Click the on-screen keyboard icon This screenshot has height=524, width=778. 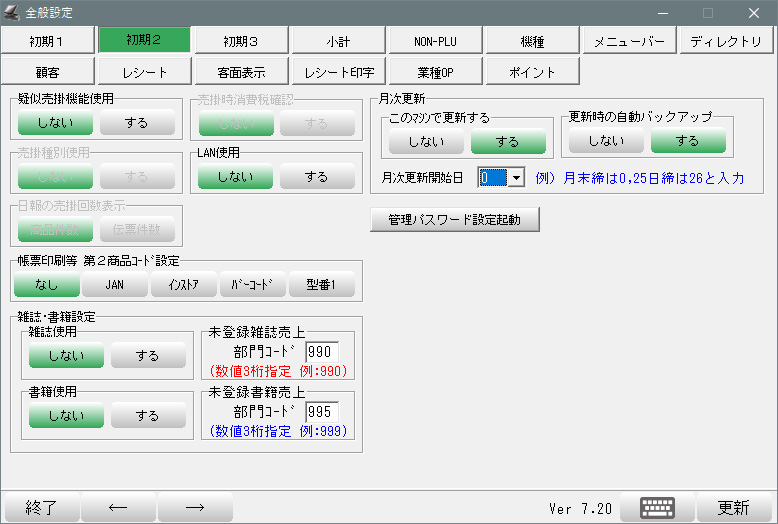click(657, 507)
